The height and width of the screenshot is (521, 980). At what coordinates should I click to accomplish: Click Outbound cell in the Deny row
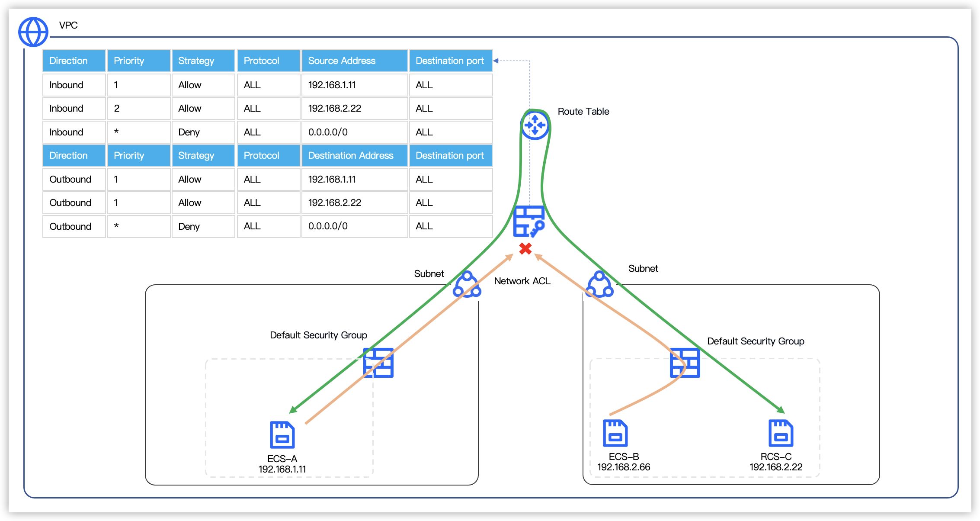74,226
